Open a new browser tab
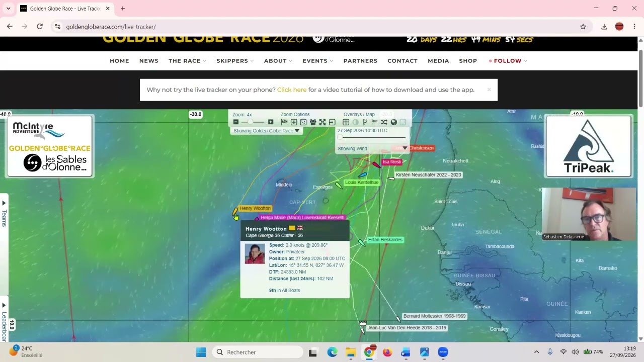The width and height of the screenshot is (644, 362). click(x=123, y=9)
